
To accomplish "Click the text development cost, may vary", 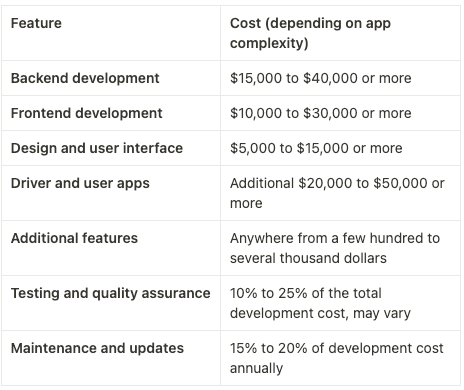I will [320, 313].
